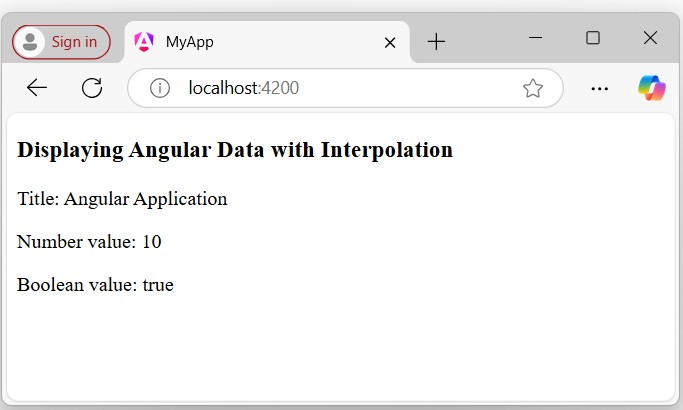
Task: Open Settings and more menu
Action: pyautogui.click(x=599, y=88)
